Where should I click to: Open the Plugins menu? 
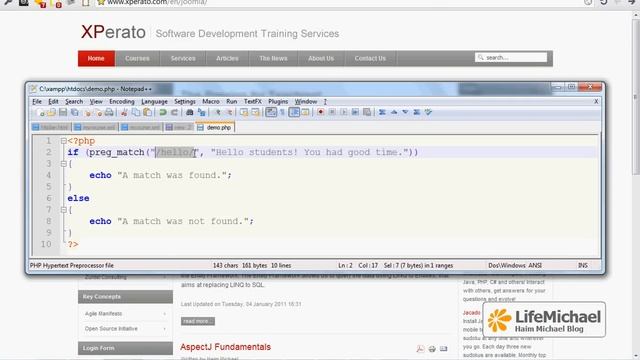point(278,102)
